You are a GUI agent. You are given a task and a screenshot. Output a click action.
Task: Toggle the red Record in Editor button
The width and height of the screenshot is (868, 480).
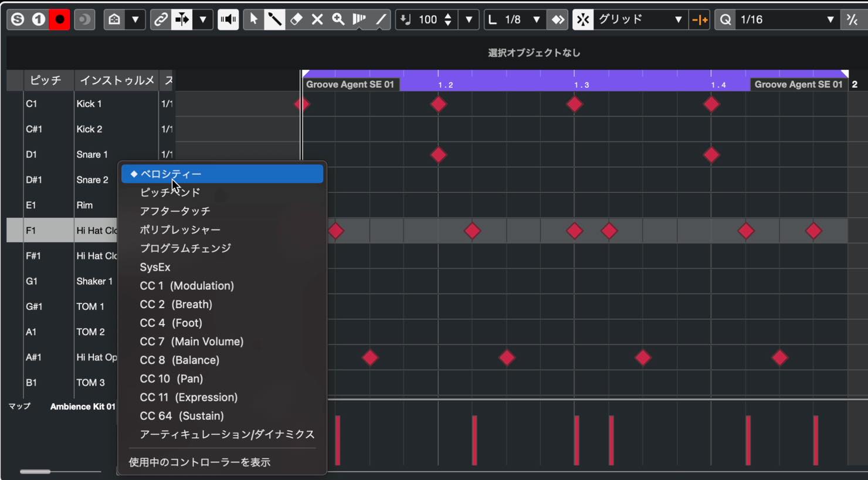(59, 19)
